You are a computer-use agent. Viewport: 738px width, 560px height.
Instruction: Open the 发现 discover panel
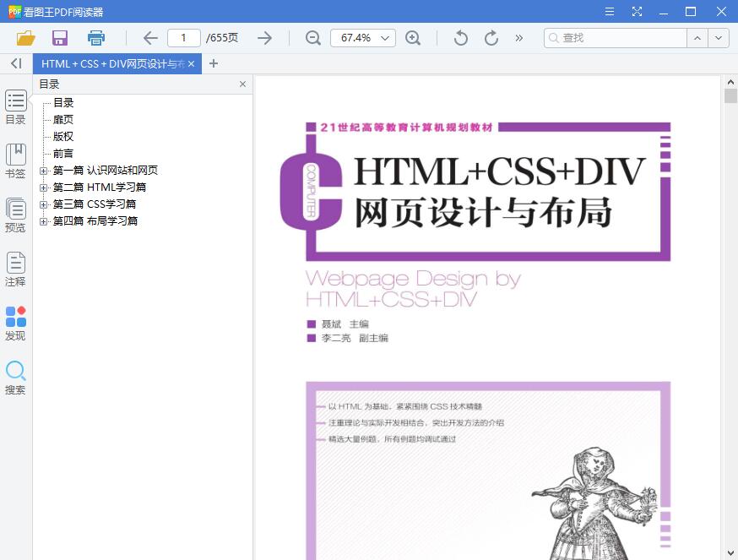(15, 323)
